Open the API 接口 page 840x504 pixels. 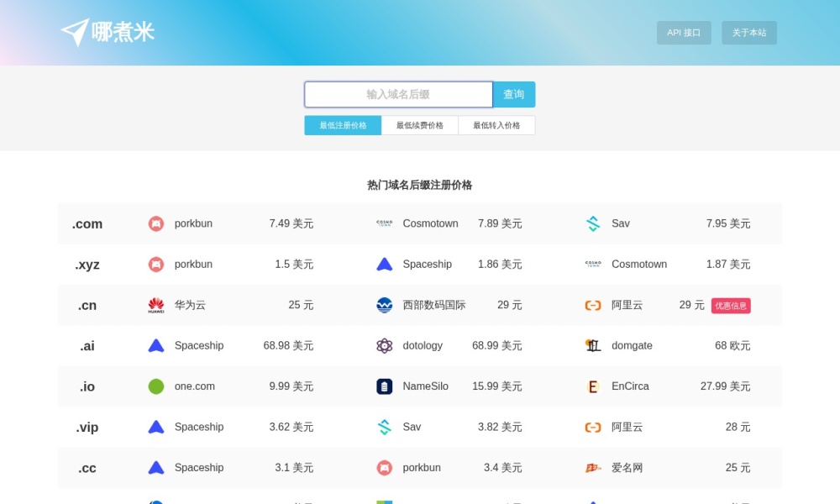[x=683, y=33]
